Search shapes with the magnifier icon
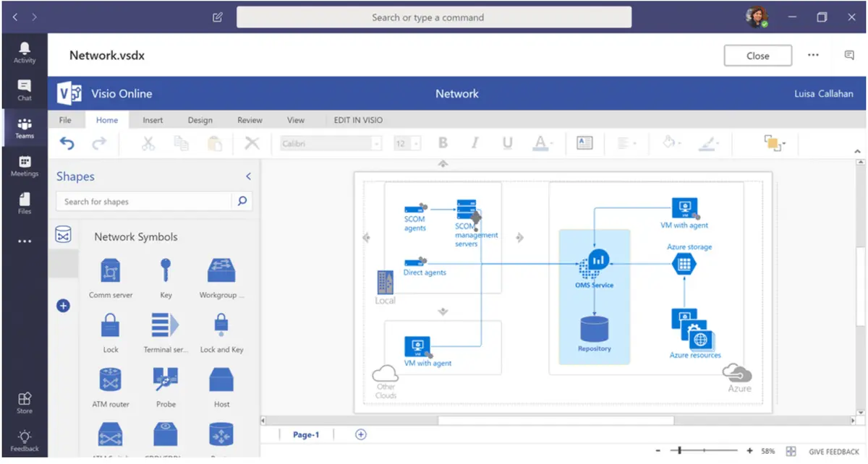 [242, 201]
